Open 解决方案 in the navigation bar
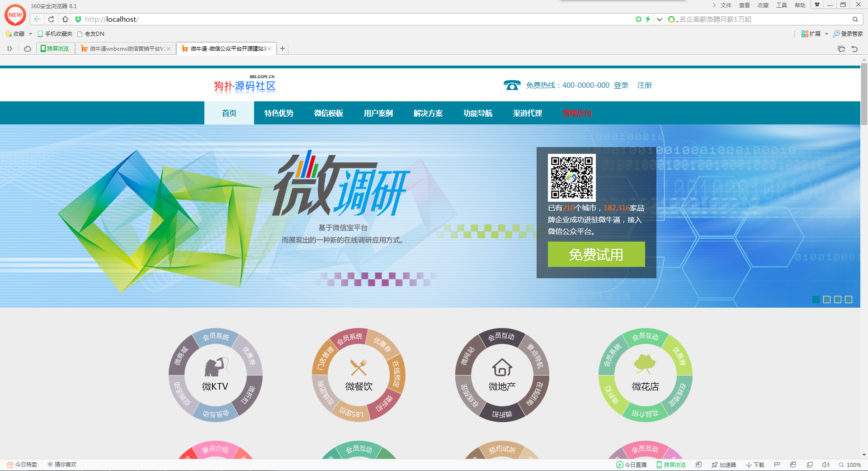 428,113
